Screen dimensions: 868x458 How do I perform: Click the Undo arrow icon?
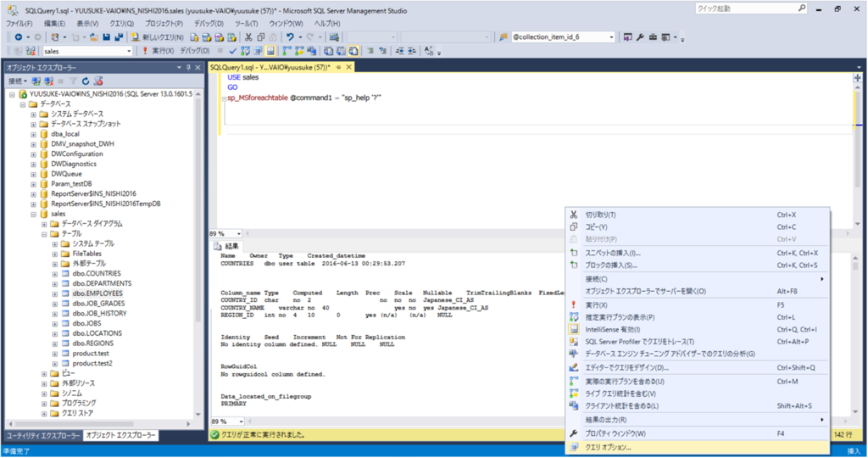290,37
